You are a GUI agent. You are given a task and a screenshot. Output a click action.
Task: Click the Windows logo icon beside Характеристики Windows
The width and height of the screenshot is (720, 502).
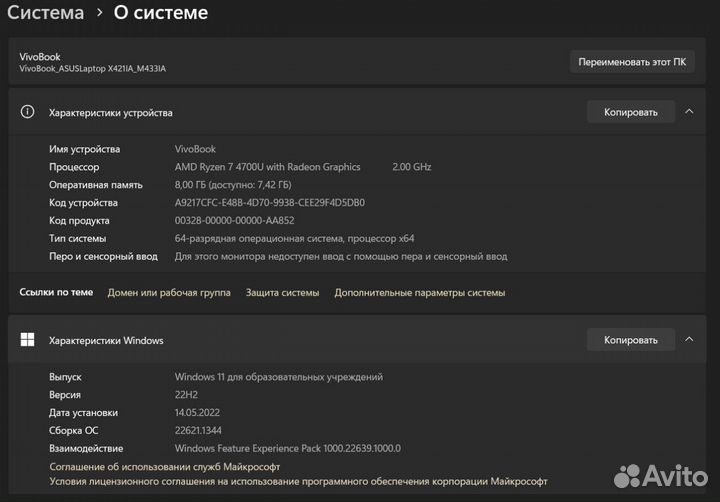pos(27,340)
